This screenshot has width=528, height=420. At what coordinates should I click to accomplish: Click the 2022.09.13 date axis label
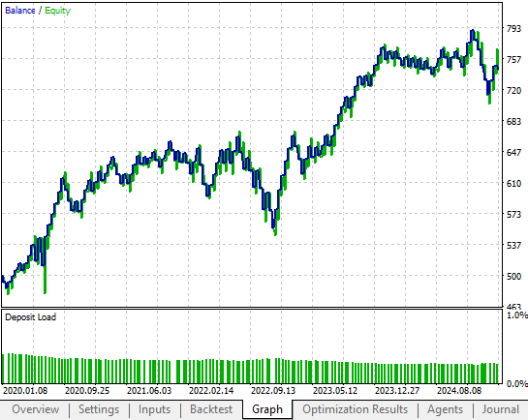tap(273, 391)
